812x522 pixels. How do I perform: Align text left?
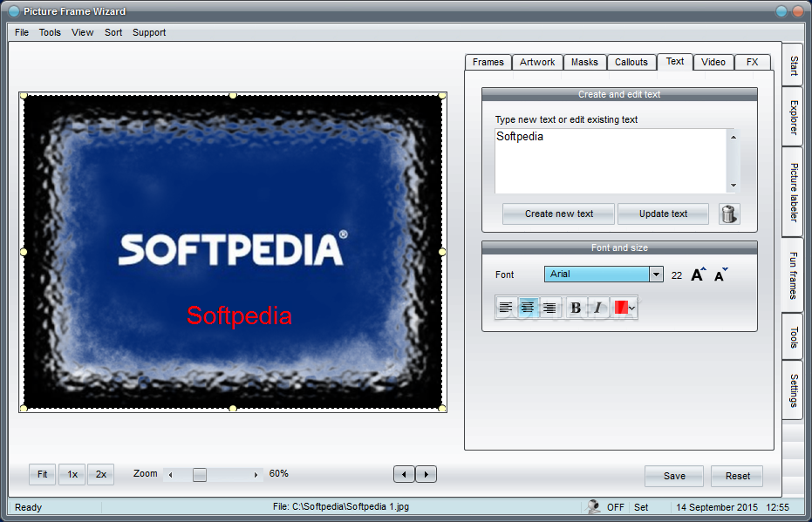click(x=506, y=308)
